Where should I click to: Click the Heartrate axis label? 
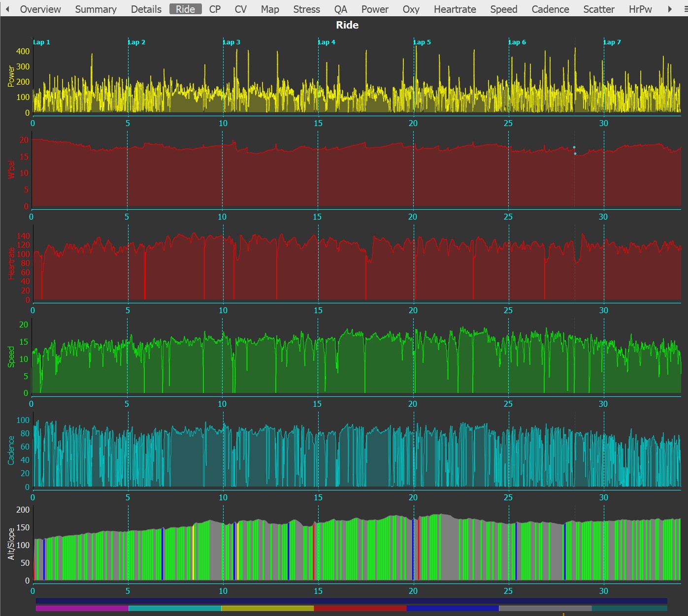[12, 263]
